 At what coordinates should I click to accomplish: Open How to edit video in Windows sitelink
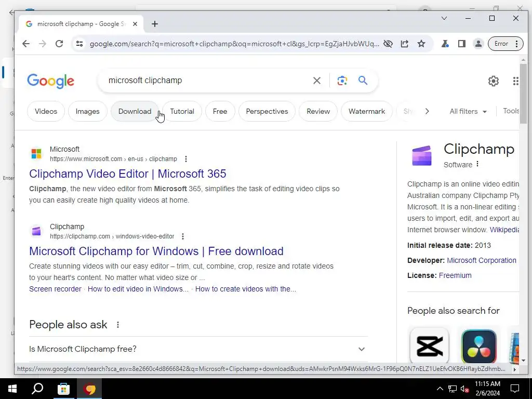tap(138, 289)
